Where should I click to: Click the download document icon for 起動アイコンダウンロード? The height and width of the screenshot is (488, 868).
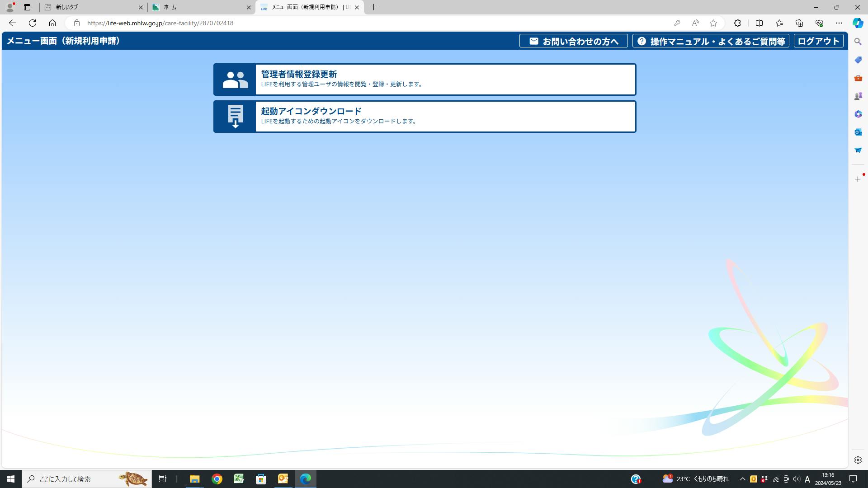click(x=235, y=117)
